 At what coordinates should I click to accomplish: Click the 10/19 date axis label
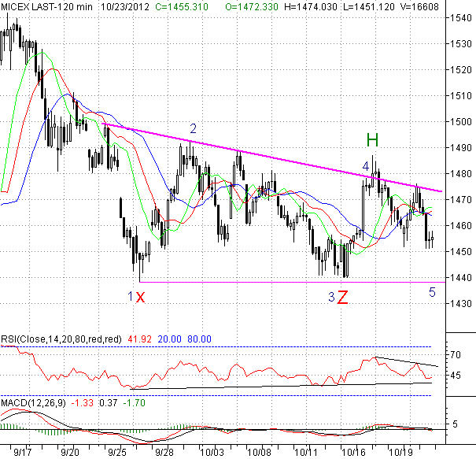[x=400, y=453]
